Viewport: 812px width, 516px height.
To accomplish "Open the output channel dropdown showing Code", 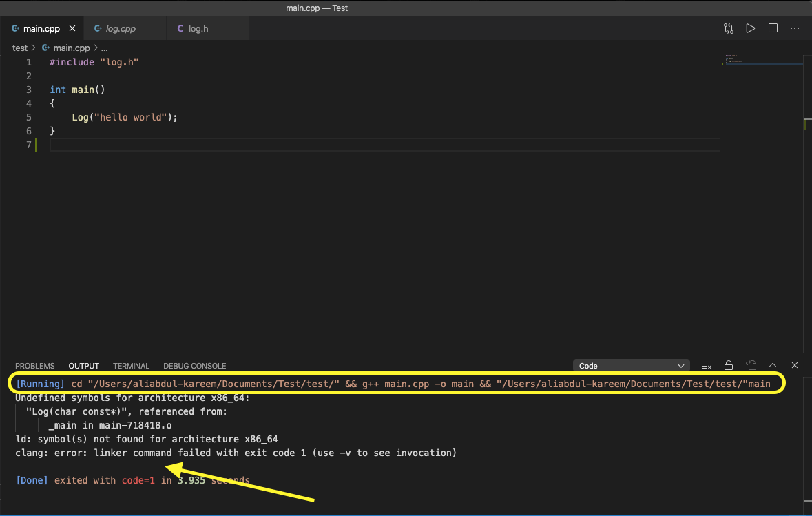I will (630, 365).
